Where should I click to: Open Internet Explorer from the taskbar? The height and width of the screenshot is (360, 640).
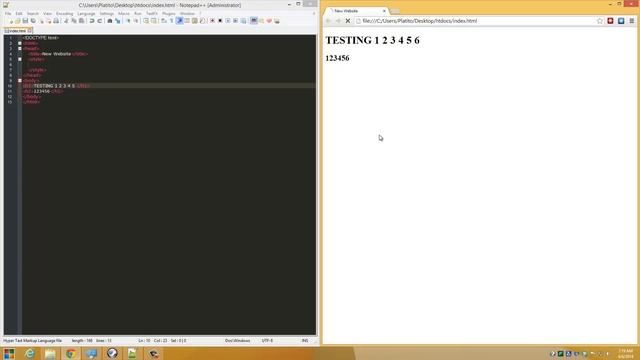[x=30, y=353]
